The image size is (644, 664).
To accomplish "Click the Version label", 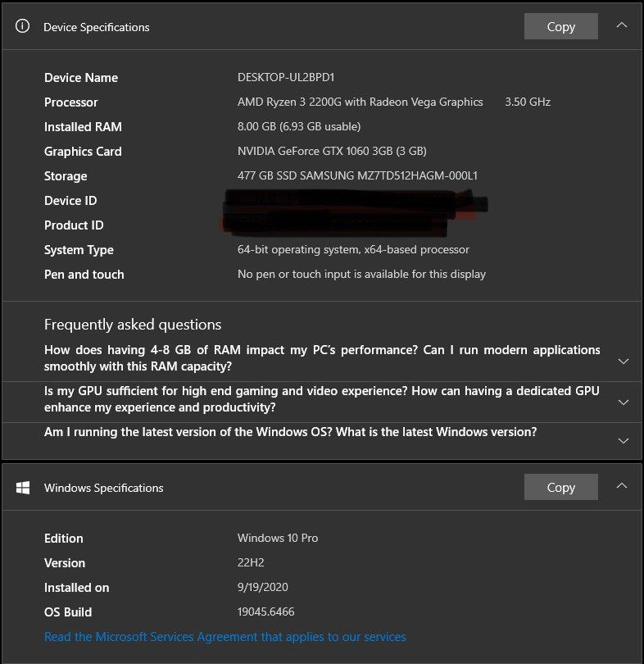I will [x=65, y=563].
